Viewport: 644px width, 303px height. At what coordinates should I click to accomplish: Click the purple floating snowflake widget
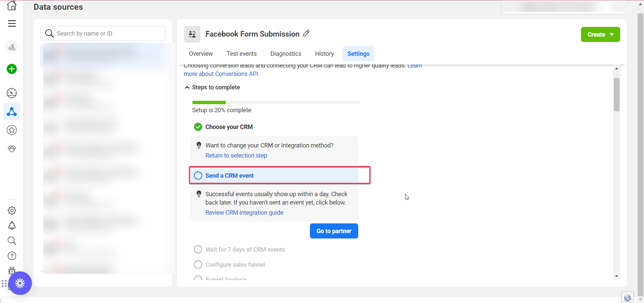click(20, 283)
